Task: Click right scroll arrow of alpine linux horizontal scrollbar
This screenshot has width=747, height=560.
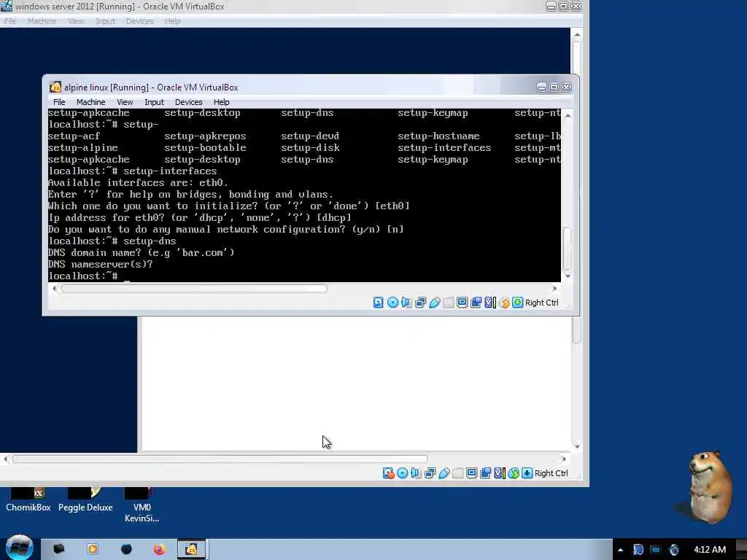Action: (554, 288)
